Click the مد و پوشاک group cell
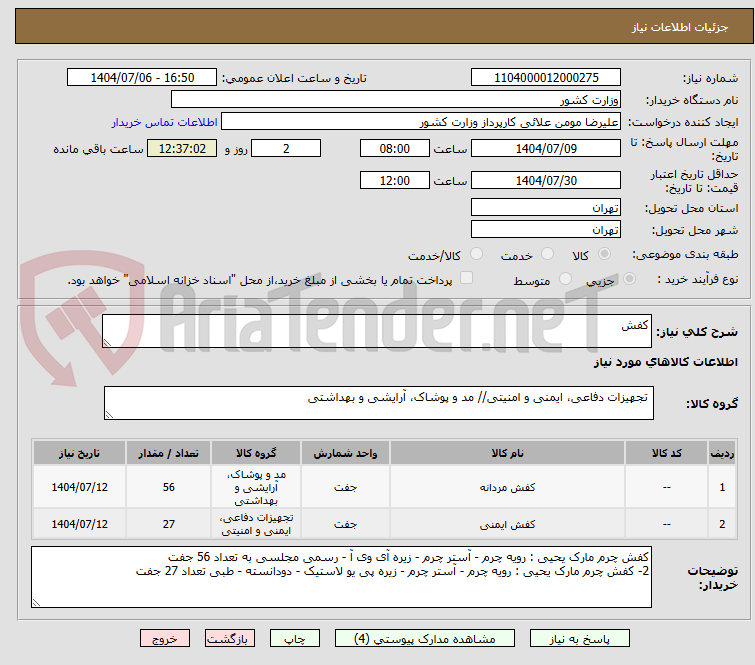Viewport: 755px width, 665px height. coord(256,487)
